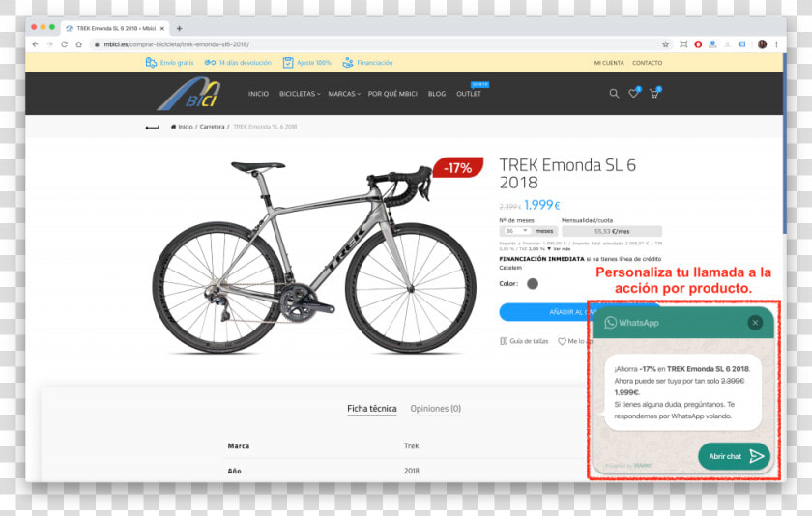The width and height of the screenshot is (812, 516).
Task: Click the home icon in breadcrumb
Action: pyautogui.click(x=173, y=127)
